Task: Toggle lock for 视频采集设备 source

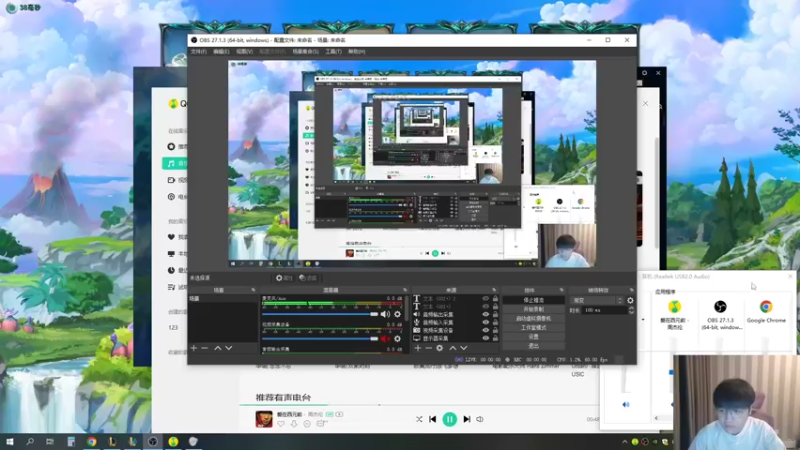Action: click(x=495, y=330)
